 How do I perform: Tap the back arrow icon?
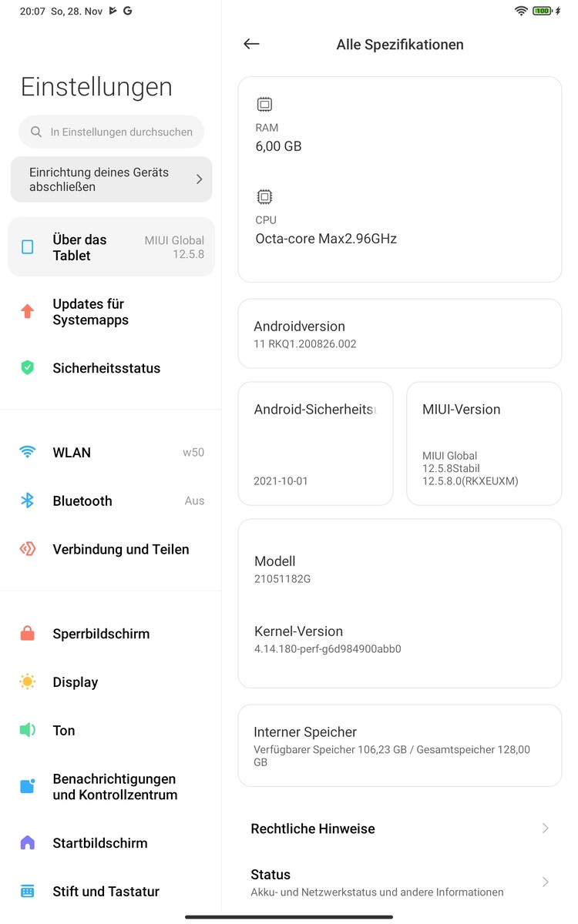point(251,45)
